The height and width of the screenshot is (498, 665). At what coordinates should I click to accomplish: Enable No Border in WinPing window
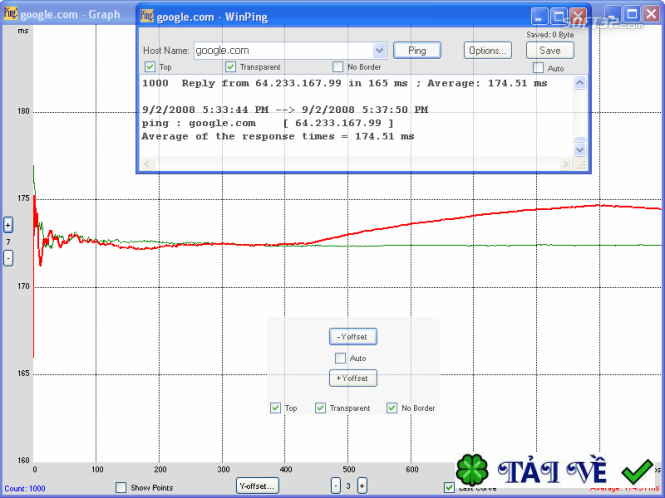tap(338, 68)
